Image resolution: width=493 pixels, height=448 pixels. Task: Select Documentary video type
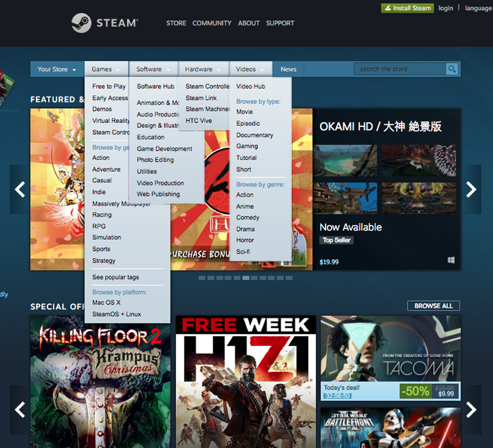[255, 135]
